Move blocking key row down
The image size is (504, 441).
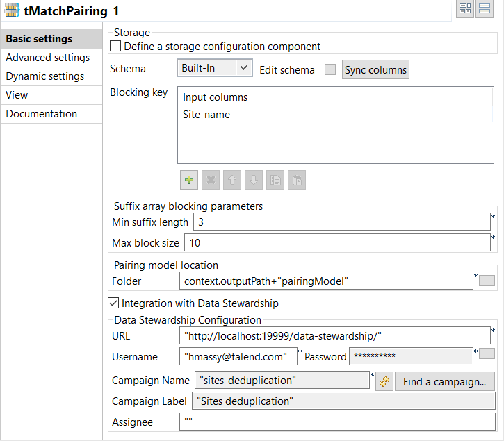254,180
